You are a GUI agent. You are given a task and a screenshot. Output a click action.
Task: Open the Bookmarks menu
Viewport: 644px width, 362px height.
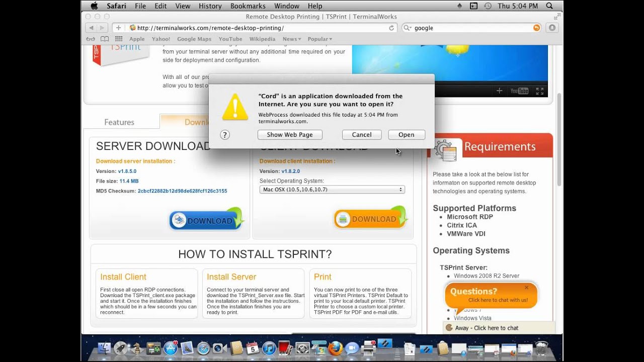click(248, 6)
